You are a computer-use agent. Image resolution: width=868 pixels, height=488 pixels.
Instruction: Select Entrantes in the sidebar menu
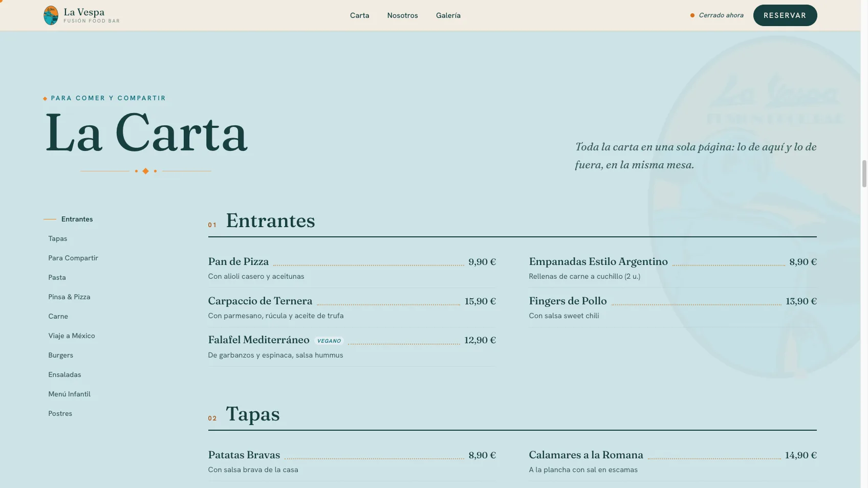77,219
